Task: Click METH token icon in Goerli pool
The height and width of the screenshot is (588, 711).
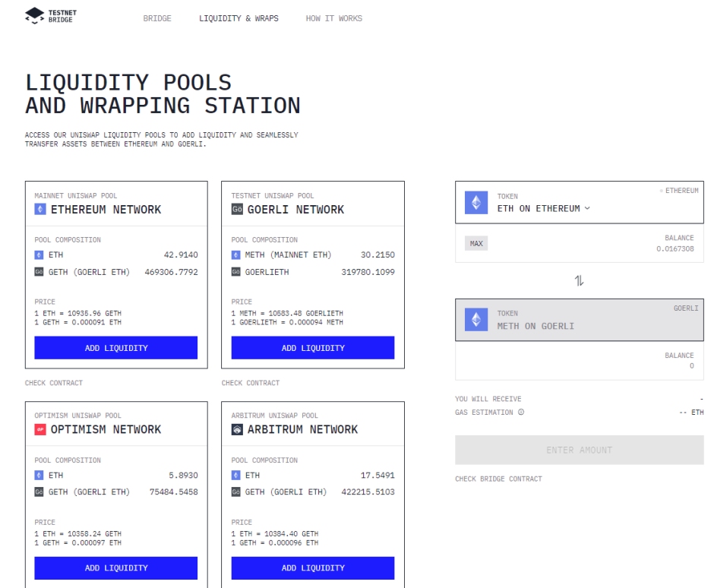Action: click(x=235, y=254)
